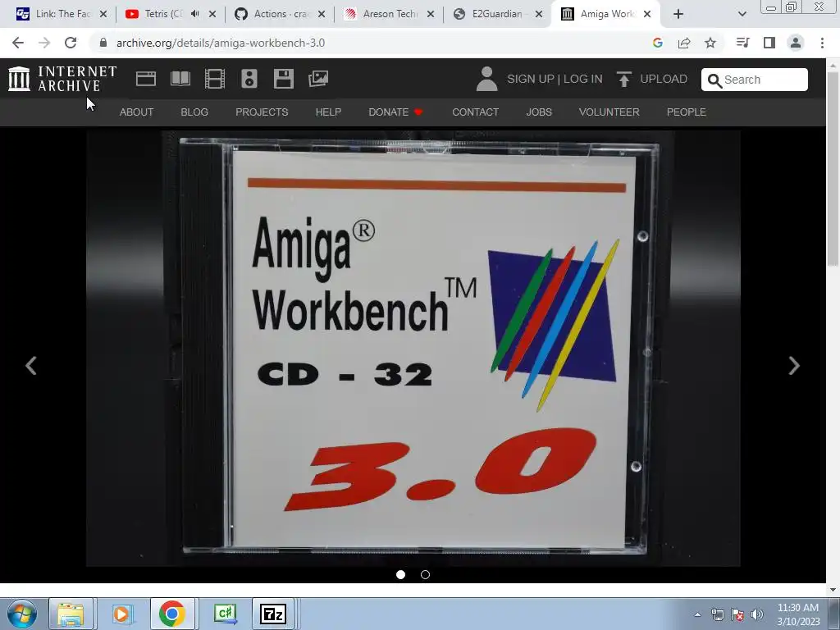Screen dimensions: 840x630
Task: Open the Software floppy disk icon
Action: [x=283, y=79]
